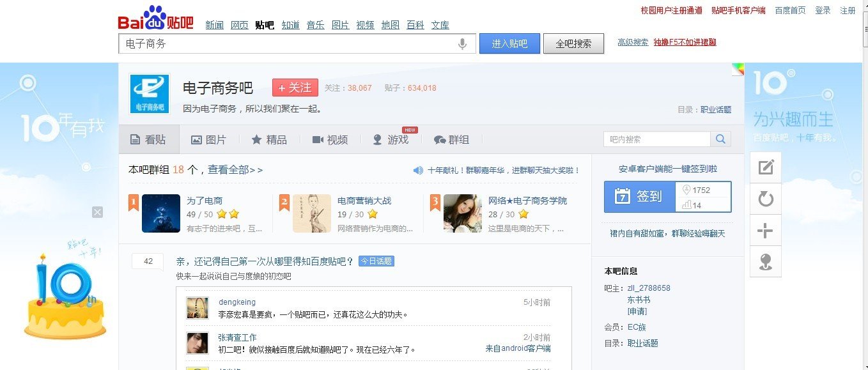Image resolution: width=868 pixels, height=370 pixels.
Task: Click the plus sidebar icon
Action: click(765, 231)
